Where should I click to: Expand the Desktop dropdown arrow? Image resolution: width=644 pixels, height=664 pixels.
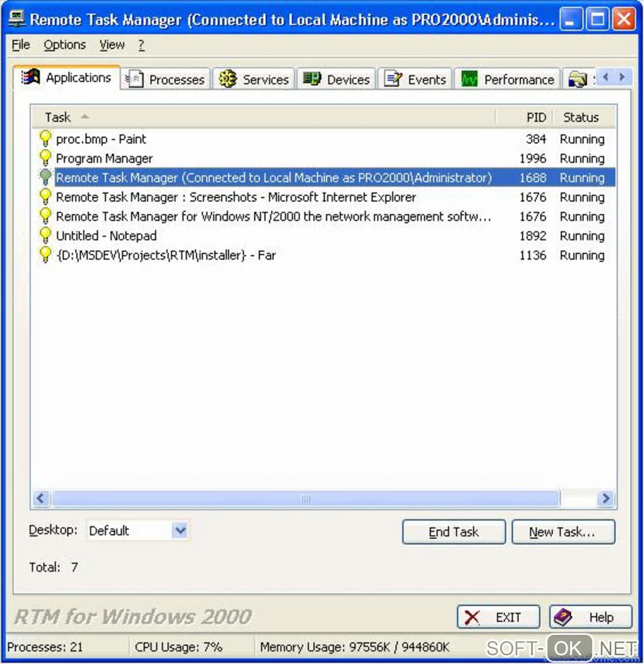click(181, 530)
